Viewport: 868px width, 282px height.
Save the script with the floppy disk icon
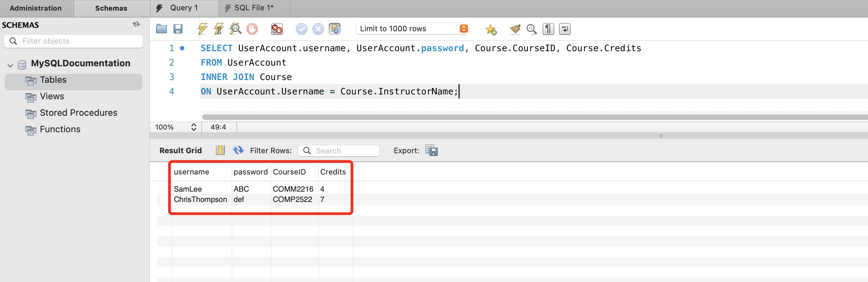coord(178,29)
